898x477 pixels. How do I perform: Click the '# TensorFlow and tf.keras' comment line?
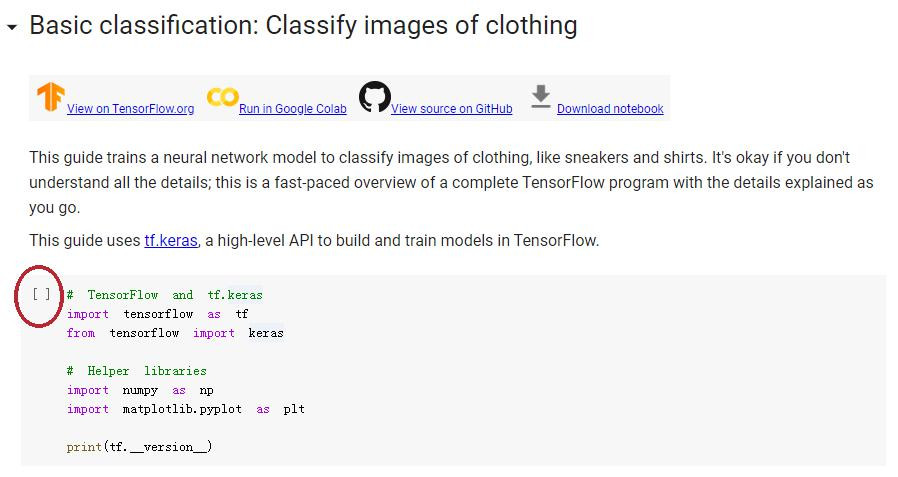pyautogui.click(x=164, y=295)
